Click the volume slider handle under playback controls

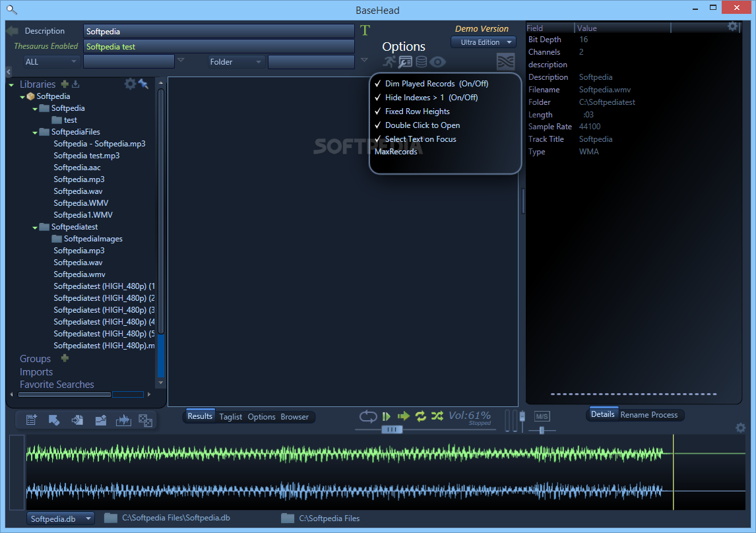click(391, 429)
